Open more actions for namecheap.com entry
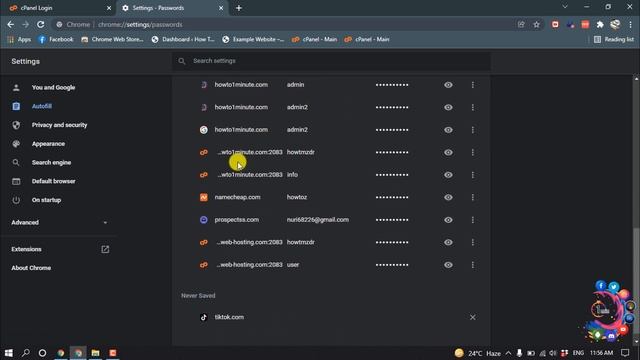 [473, 197]
